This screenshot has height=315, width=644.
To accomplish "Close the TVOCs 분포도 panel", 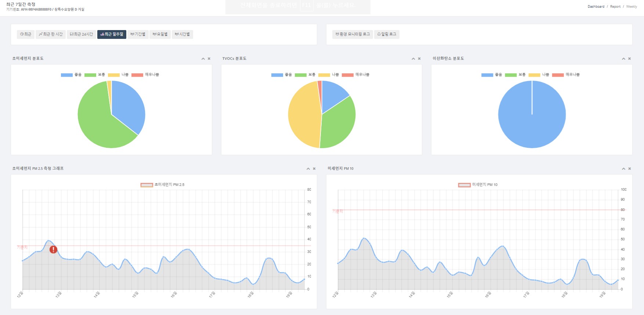I will [x=419, y=59].
